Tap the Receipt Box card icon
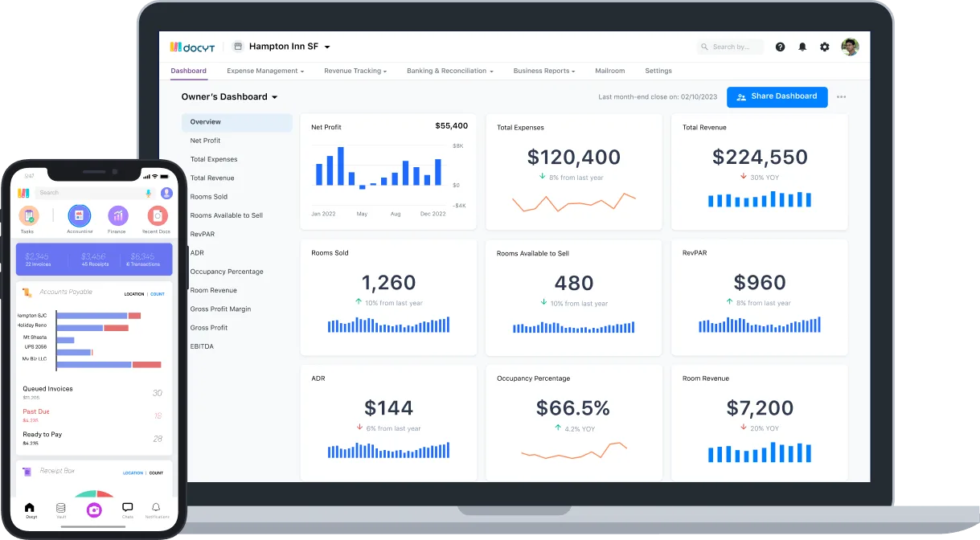The image size is (980, 540). coord(27,472)
